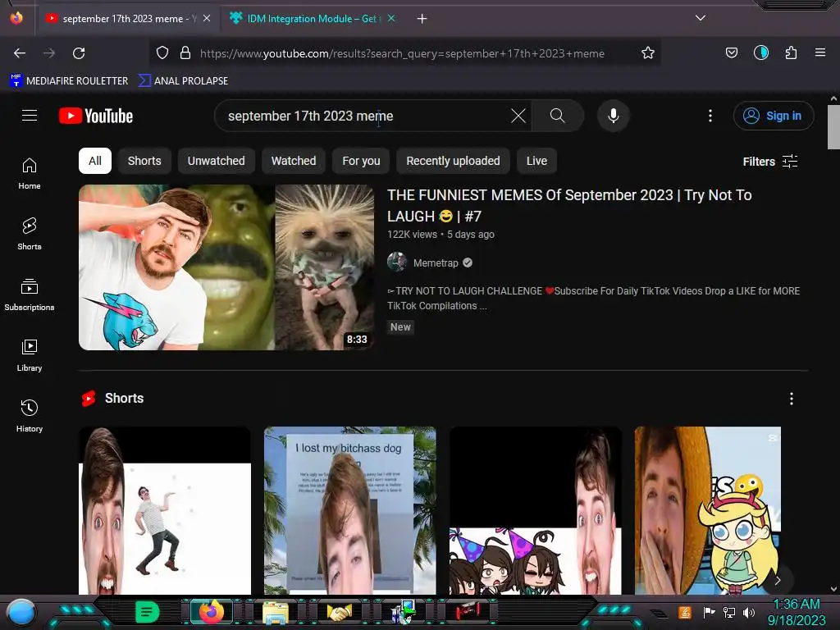Bookmark this page with star
The image size is (840, 630).
coord(648,52)
